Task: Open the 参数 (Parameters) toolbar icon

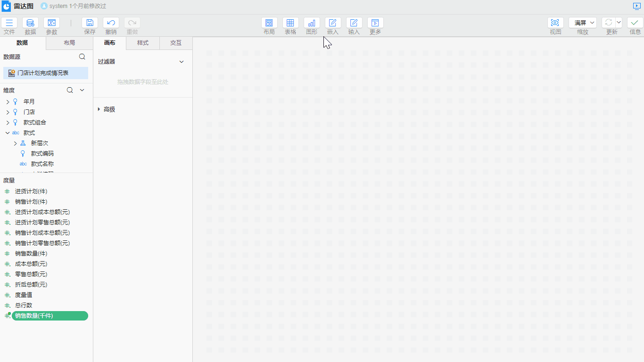Action: [x=52, y=23]
